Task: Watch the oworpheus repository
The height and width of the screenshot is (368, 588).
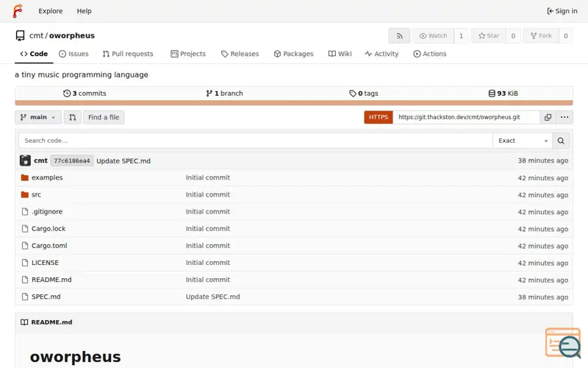Action: click(433, 35)
